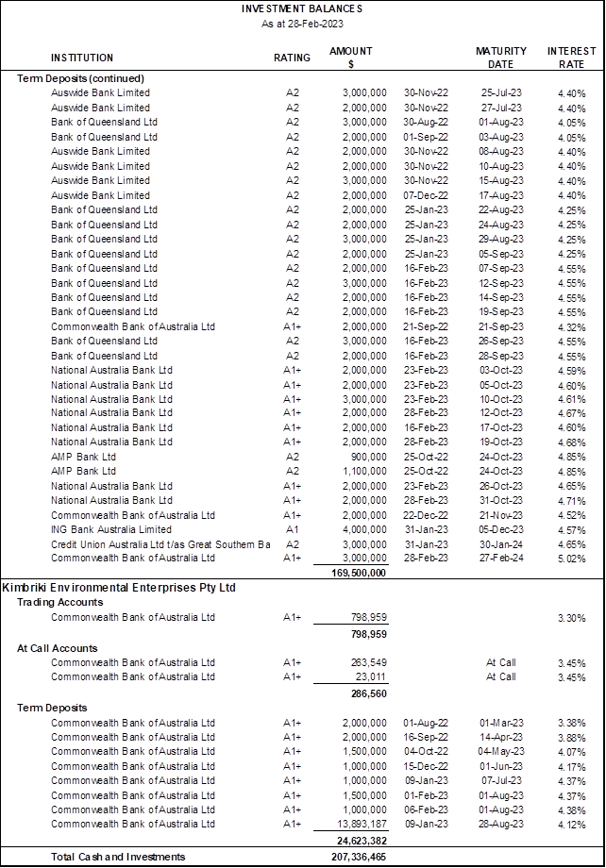
Task: Click the 03-Aug-23 maturity date
Action: 501,138
